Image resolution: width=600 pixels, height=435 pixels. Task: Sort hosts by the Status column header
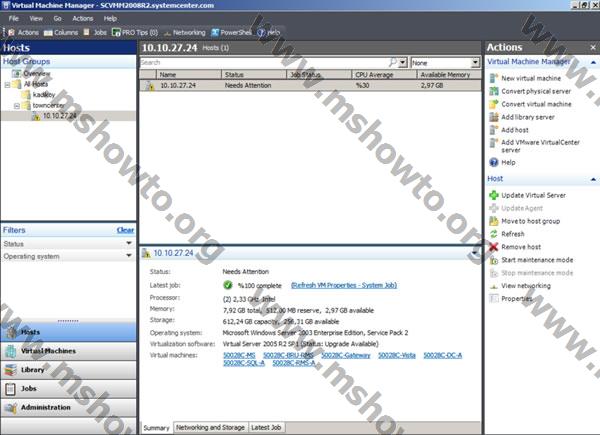[254, 75]
